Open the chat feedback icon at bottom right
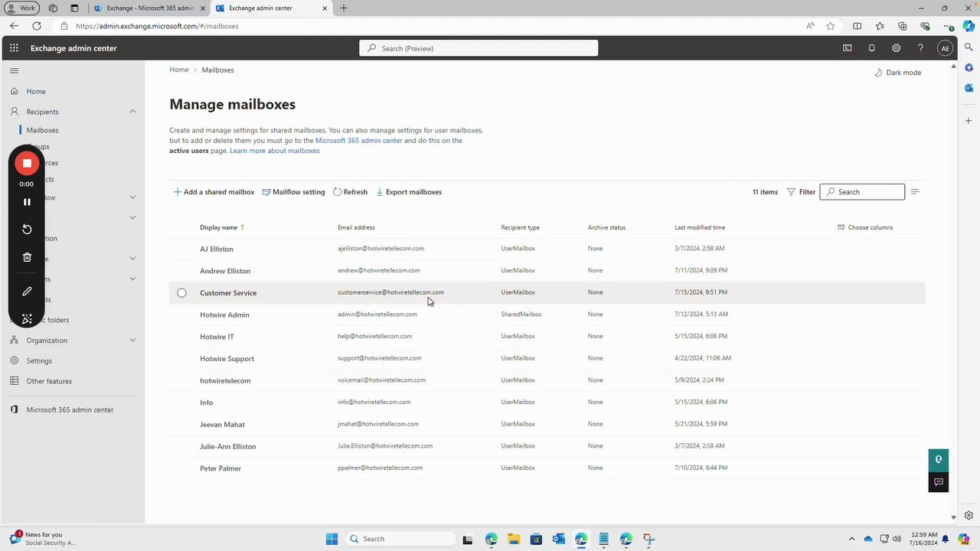Image resolution: width=980 pixels, height=551 pixels. 939,482
